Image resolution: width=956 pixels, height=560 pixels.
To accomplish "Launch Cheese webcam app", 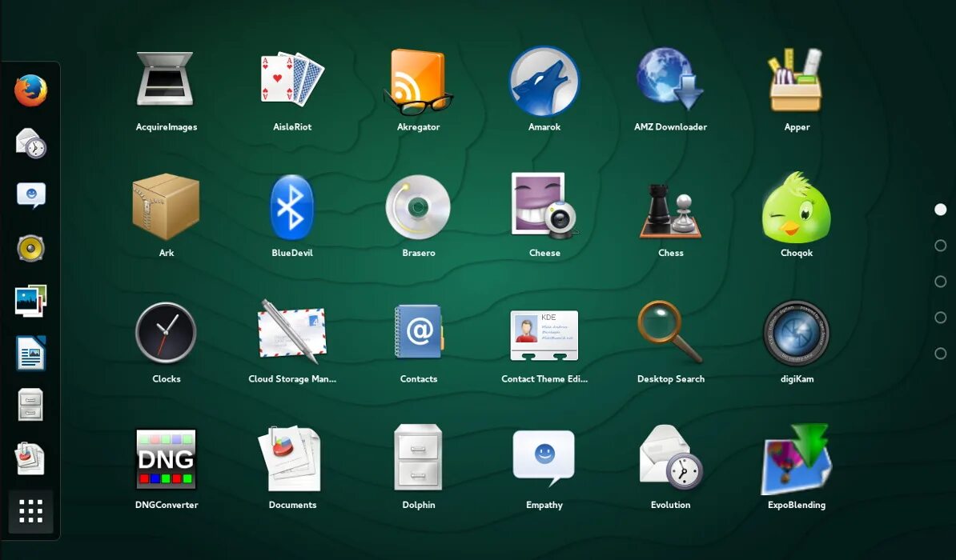I will pyautogui.click(x=544, y=206).
